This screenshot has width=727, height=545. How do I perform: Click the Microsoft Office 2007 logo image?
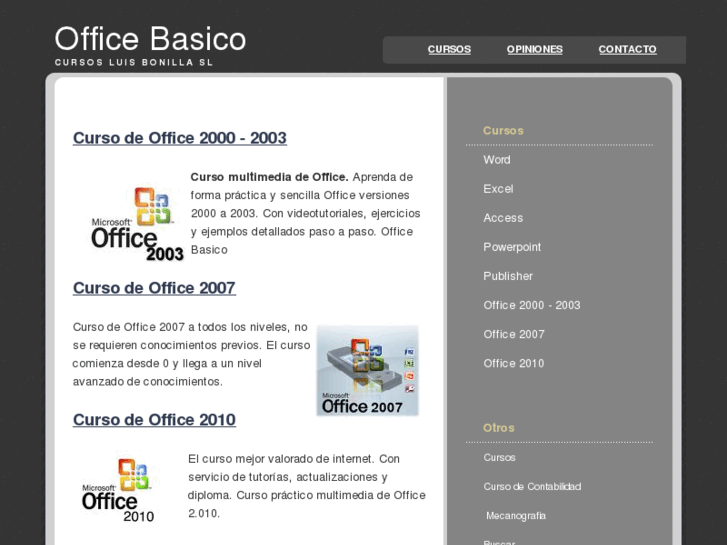point(367,371)
